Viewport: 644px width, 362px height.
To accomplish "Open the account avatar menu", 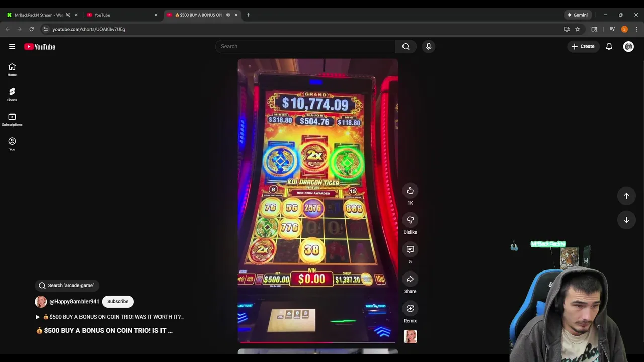I will point(628,46).
